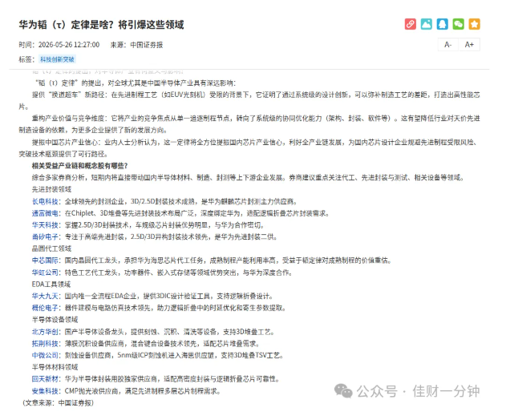Click the section label 半导体材料领域
This screenshot has width=506, height=420.
tap(55, 367)
